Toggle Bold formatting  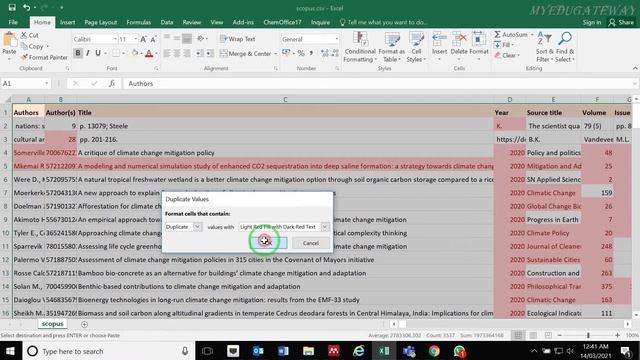(78, 53)
